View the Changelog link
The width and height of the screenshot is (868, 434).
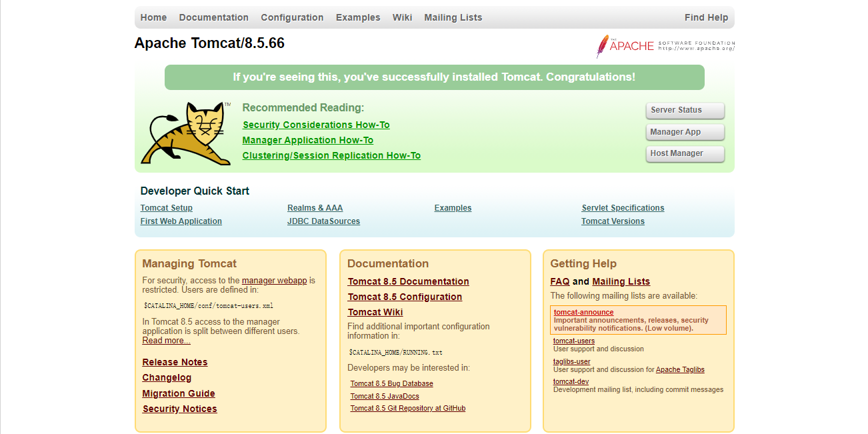[x=167, y=377]
